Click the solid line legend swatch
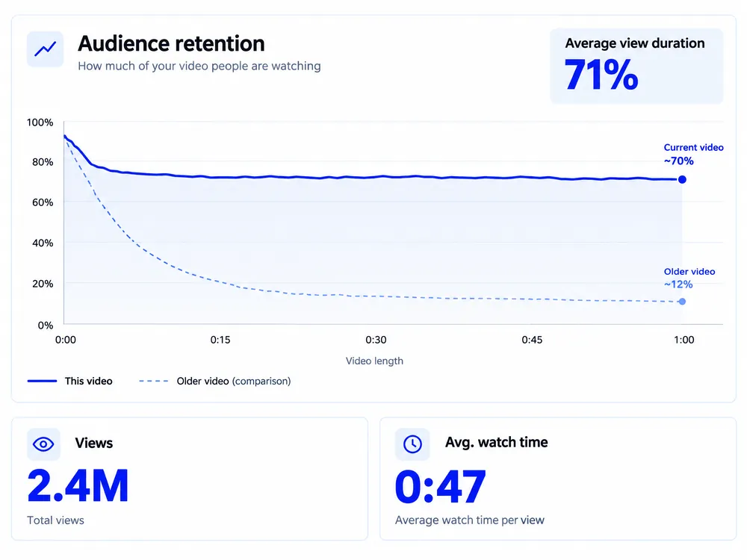 (x=42, y=381)
